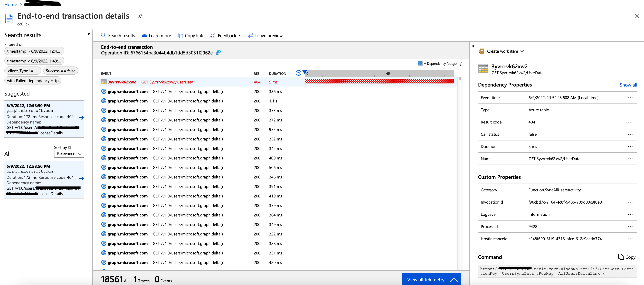Copy link to this transaction
The width and height of the screenshot is (644, 285).
click(x=191, y=35)
